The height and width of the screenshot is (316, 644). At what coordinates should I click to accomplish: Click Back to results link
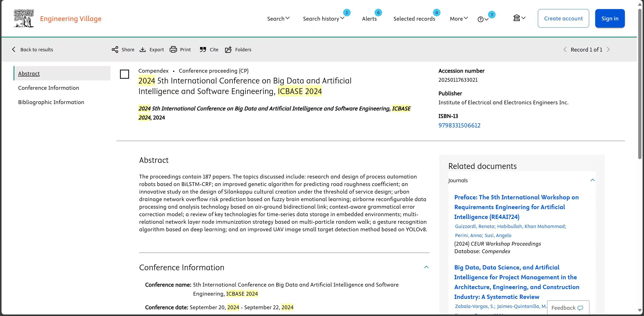37,50
